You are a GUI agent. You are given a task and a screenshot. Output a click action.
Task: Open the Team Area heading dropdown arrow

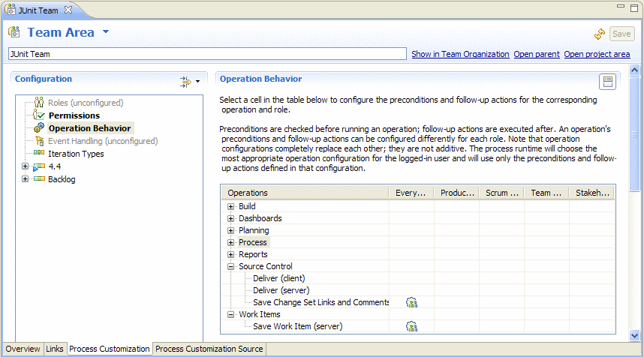(x=106, y=32)
